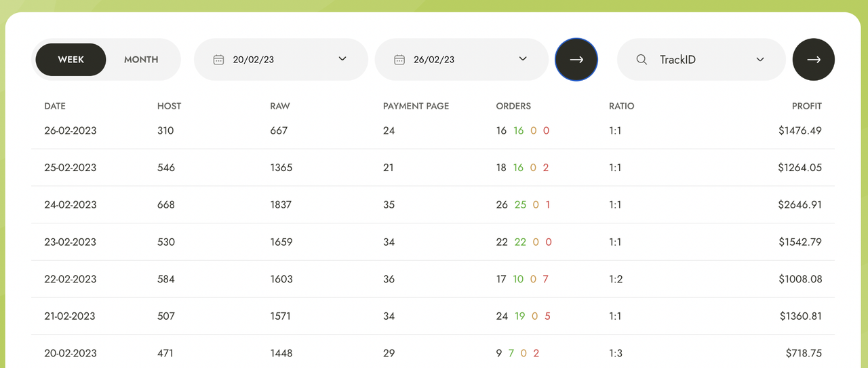The width and height of the screenshot is (868, 368).
Task: Expand the start date 20/02/23 dropdown chevron
Action: pos(342,59)
